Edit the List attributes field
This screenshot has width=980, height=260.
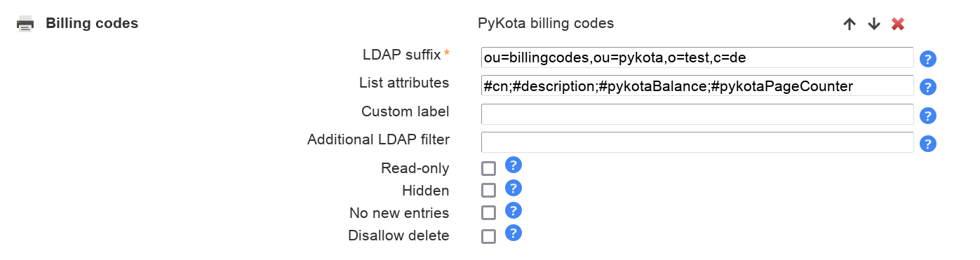(697, 85)
